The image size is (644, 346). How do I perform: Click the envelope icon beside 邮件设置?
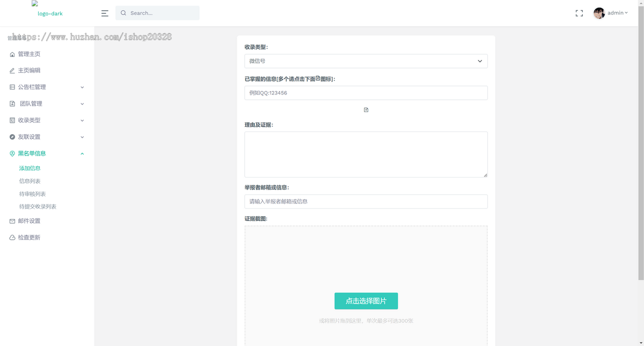tap(12, 221)
